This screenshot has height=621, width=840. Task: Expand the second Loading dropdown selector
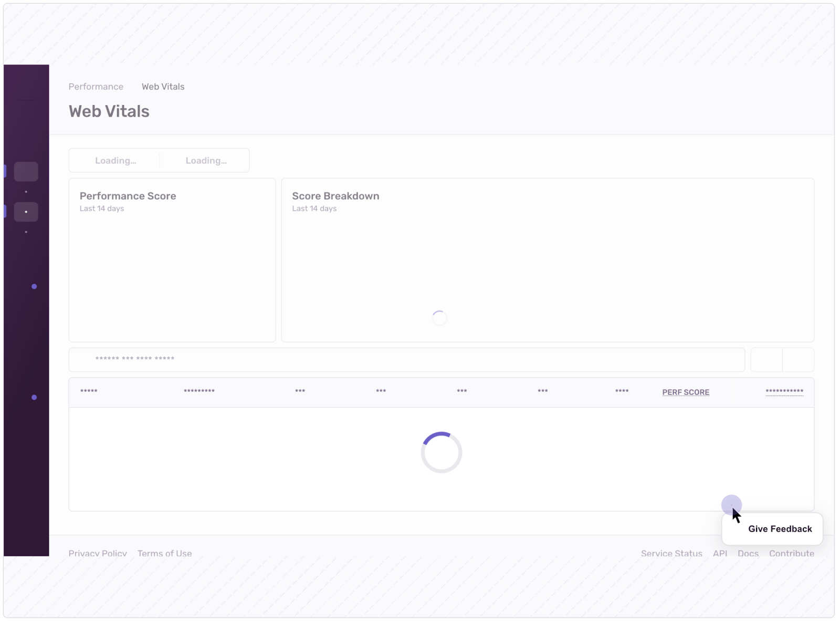pos(205,160)
